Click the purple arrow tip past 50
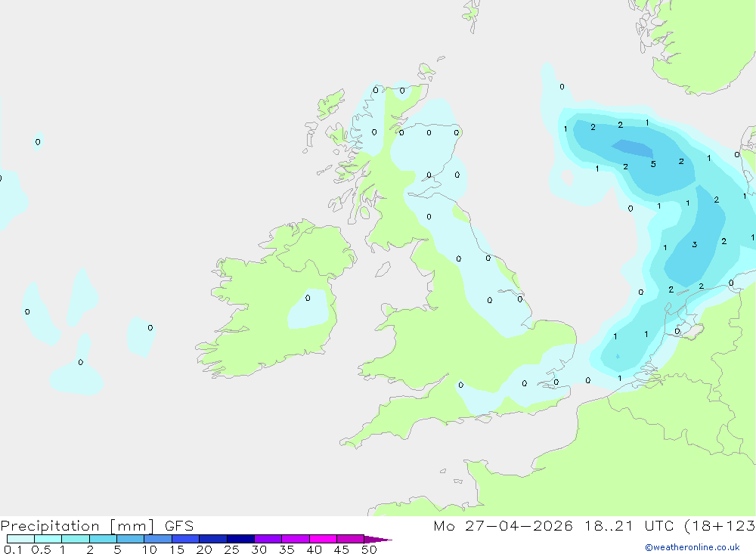The width and height of the screenshot is (756, 554). [x=378, y=539]
